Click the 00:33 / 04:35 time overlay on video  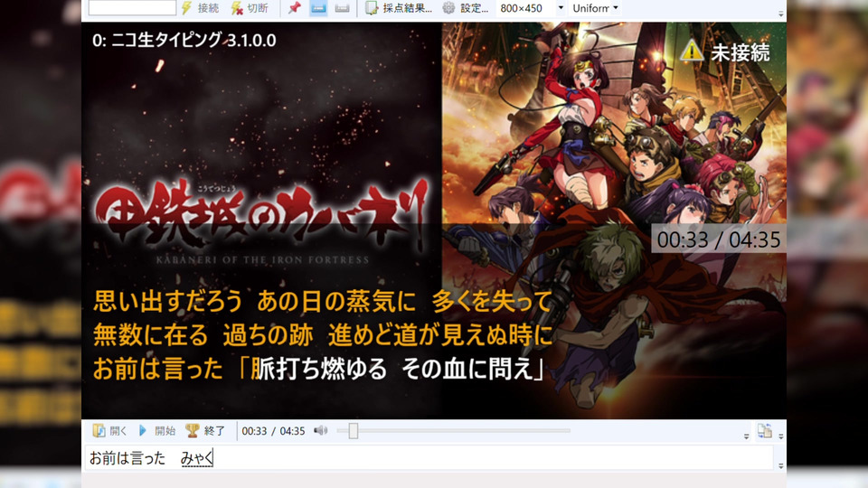point(718,239)
